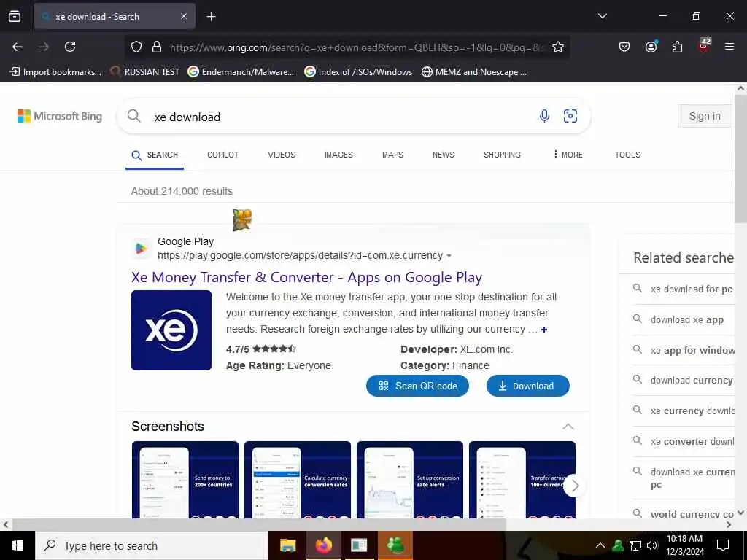Screen dimensions: 747x560
Task: Select related search xe converter download
Action: (692, 441)
